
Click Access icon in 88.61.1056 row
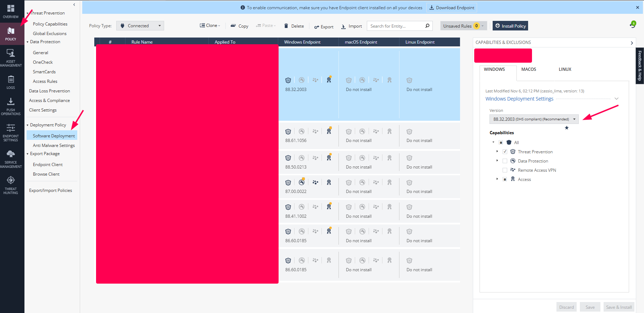[x=329, y=131]
